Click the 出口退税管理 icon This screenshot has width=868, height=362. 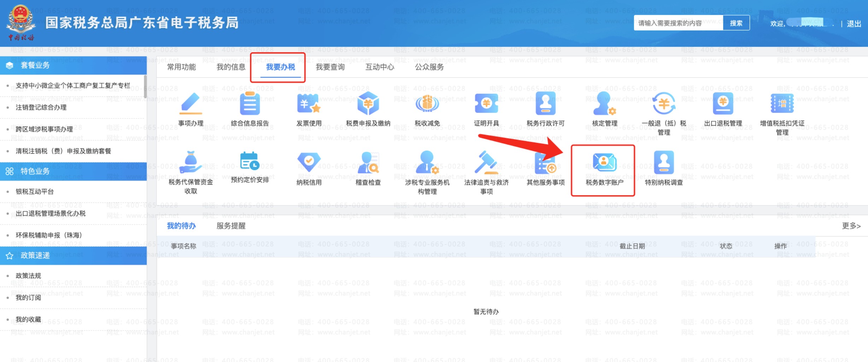tap(723, 104)
